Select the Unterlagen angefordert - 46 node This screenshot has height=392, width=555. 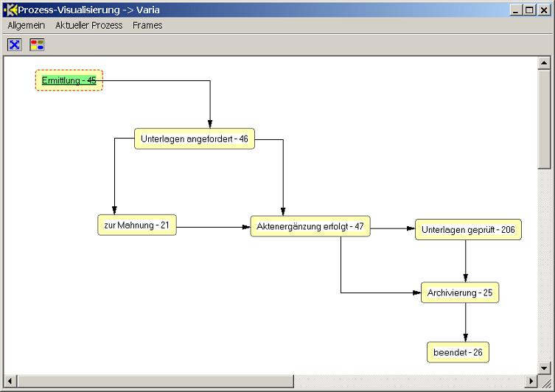(x=195, y=139)
